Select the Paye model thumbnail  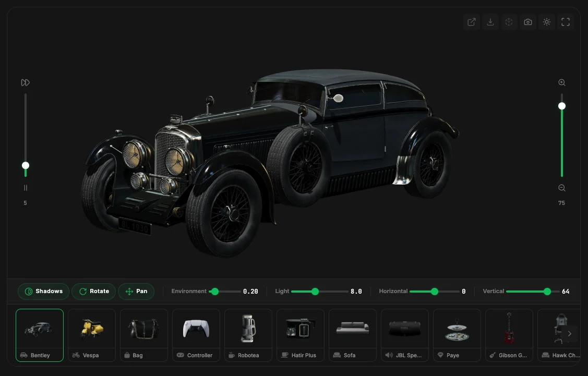tap(457, 335)
